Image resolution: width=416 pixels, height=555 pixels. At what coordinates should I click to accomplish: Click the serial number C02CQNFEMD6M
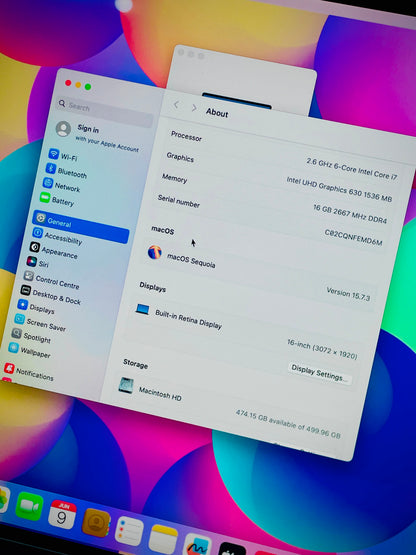(x=353, y=238)
